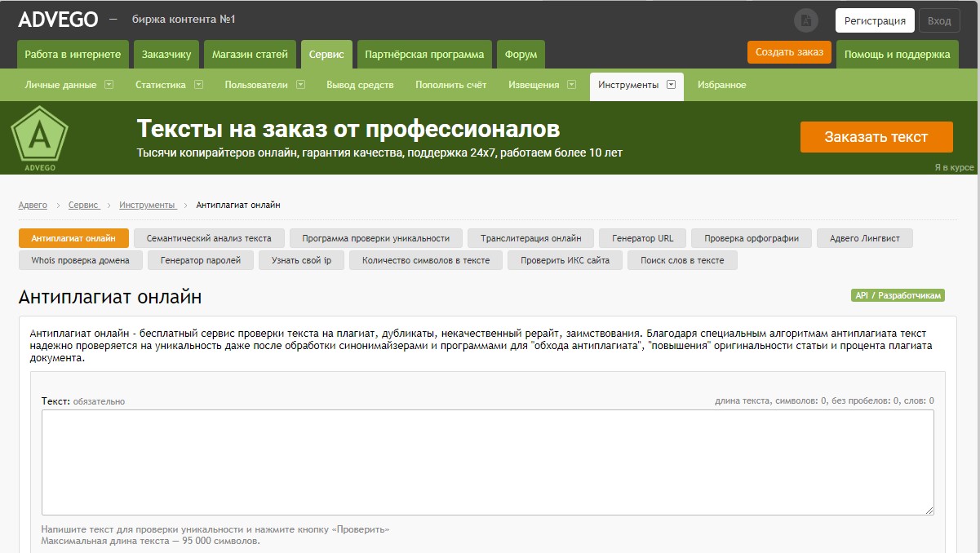This screenshot has height=553, width=980.
Task: Open Семантический анализ текста tool
Action: tap(209, 238)
